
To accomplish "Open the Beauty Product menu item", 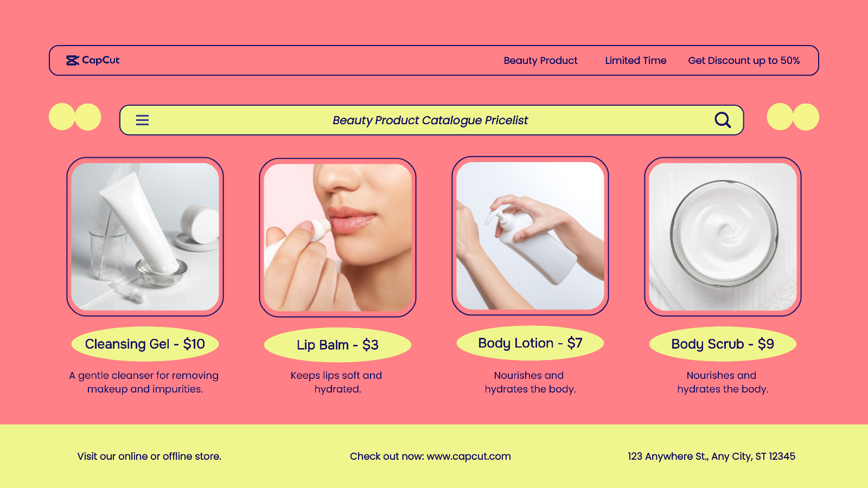I will pyautogui.click(x=540, y=61).
